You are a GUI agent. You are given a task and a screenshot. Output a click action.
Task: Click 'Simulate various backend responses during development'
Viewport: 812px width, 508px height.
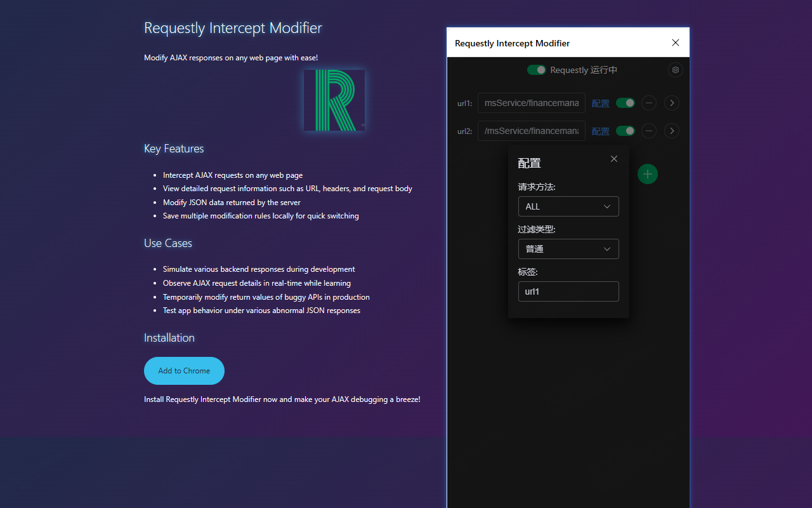259,269
